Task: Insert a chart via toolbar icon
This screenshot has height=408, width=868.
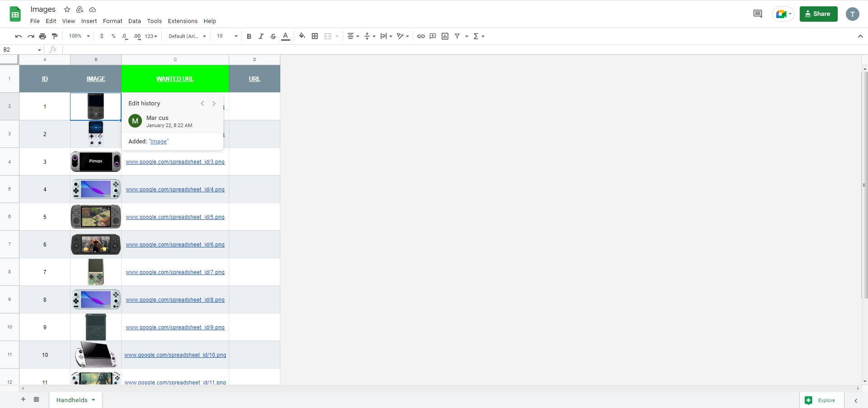Action: click(x=445, y=36)
